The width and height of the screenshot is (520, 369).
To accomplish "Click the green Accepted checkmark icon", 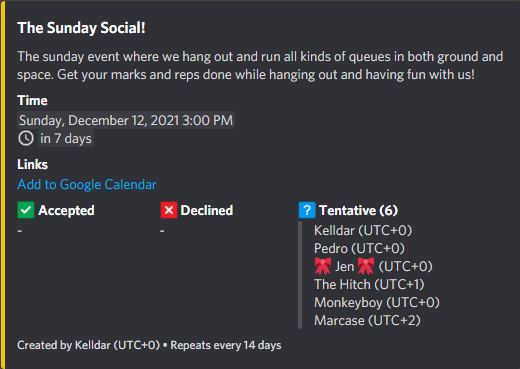I will pyautogui.click(x=26, y=210).
